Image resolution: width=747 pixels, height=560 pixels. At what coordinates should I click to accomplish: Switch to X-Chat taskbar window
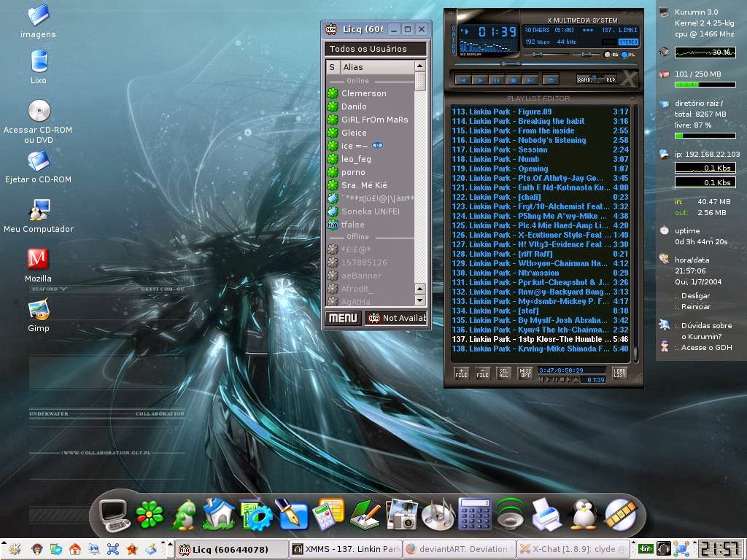572,549
